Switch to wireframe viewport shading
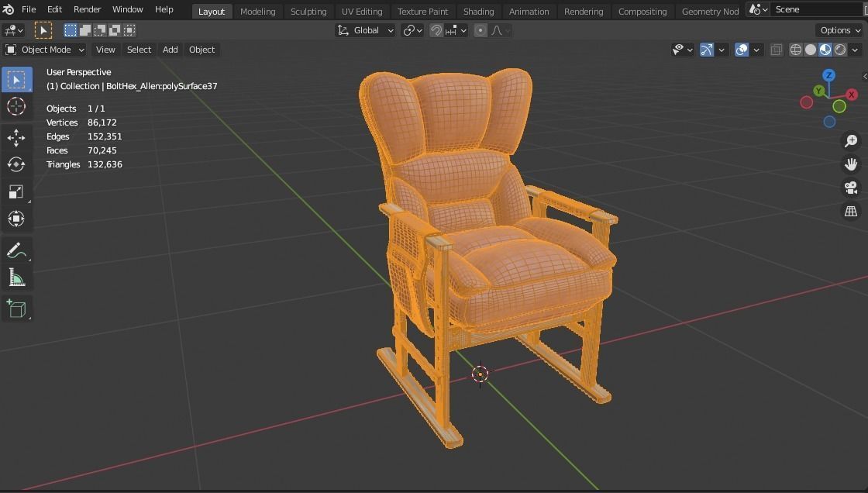The image size is (868, 493). [795, 50]
